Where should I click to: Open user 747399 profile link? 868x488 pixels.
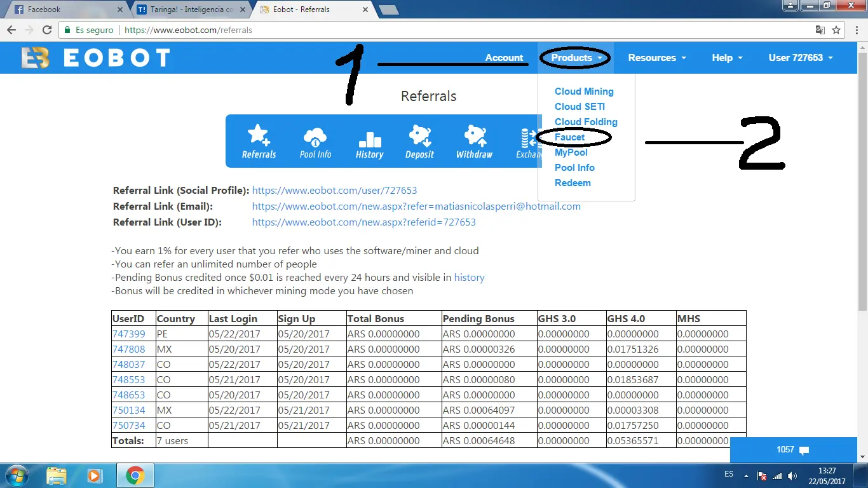(128, 334)
